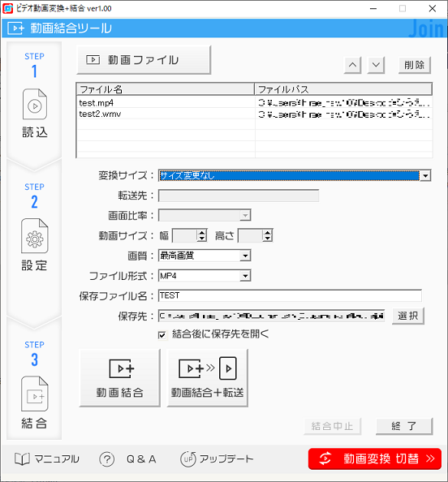Viewport: 448px width, 482px height.
Task: Move selected file up with the up arrow
Action: click(352, 65)
